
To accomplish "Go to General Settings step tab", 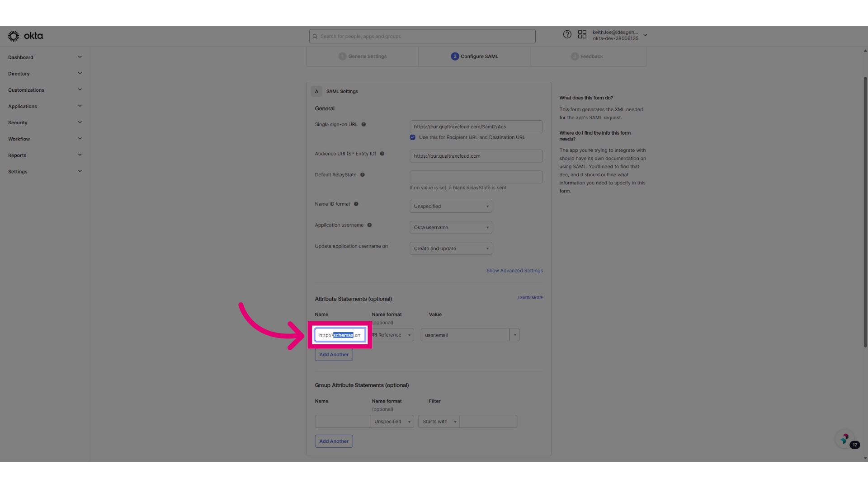I will (363, 56).
